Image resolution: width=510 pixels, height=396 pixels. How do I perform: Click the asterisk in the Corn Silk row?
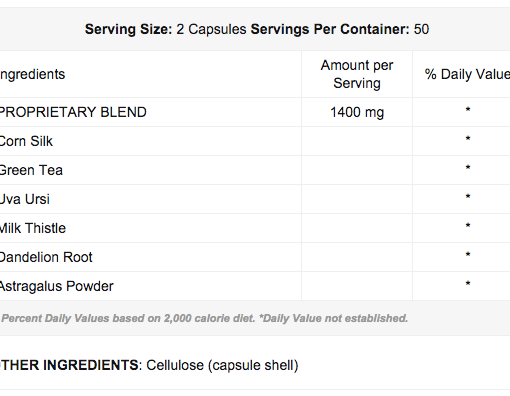tap(468, 138)
